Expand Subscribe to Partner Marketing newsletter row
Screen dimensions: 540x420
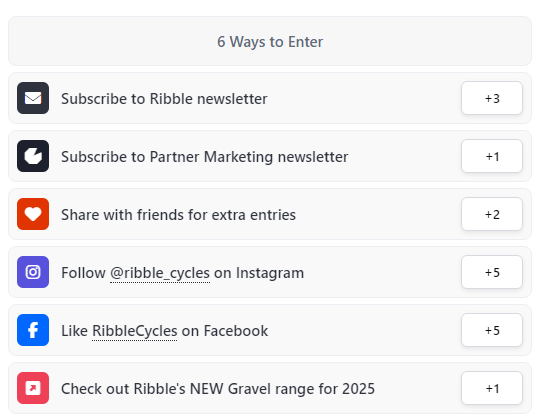pyautogui.click(x=270, y=156)
